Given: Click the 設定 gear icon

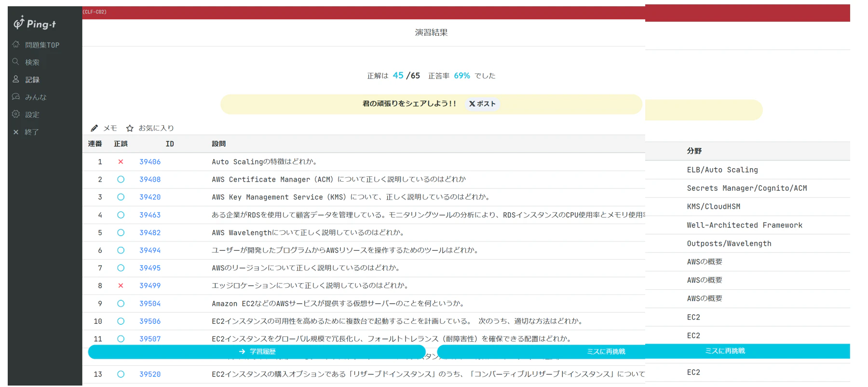Looking at the screenshot, I should [x=16, y=114].
